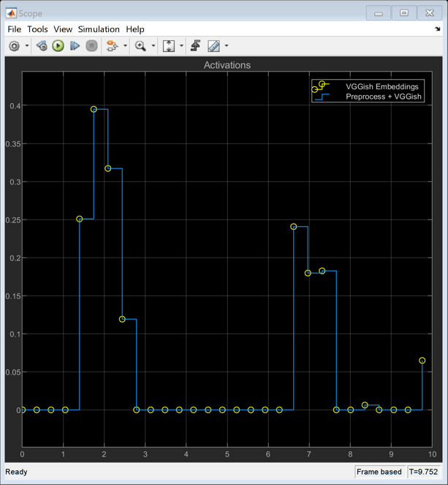Click the Step Back button

pyautogui.click(x=42, y=46)
